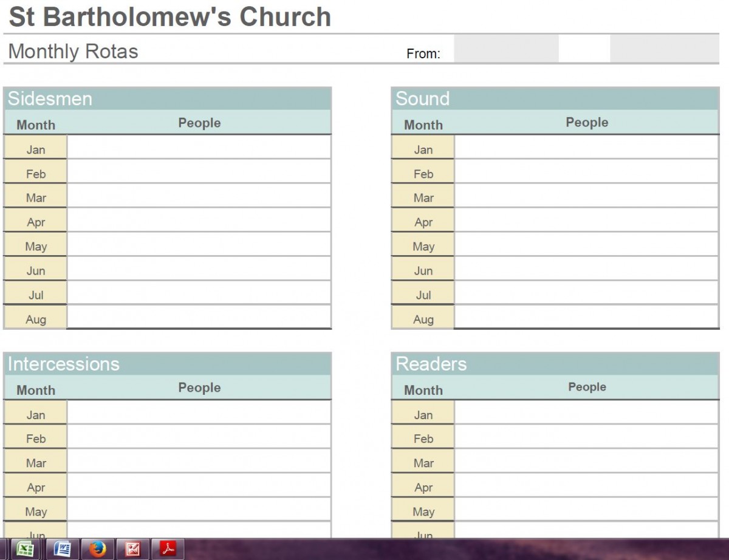Select the Intercessions People cell for Feb
This screenshot has height=560, width=729.
[199, 437]
